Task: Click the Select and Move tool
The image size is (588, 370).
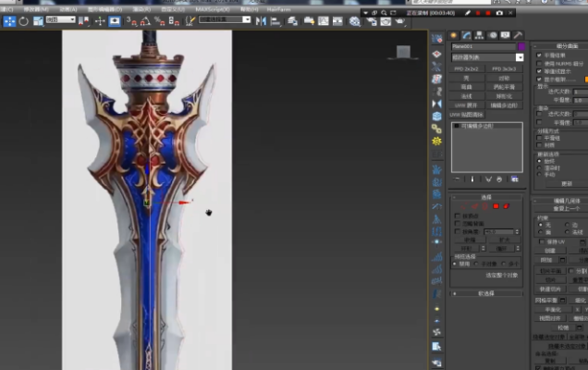Action: coord(9,19)
